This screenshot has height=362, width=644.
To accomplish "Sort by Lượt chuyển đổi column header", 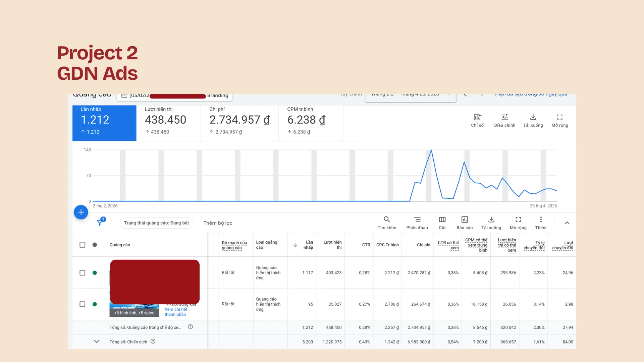I will click(x=562, y=245).
